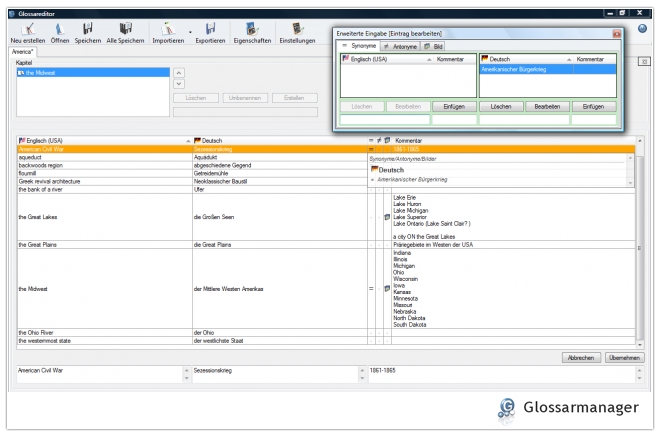Move chapter up with the up arrow button

pos(179,74)
